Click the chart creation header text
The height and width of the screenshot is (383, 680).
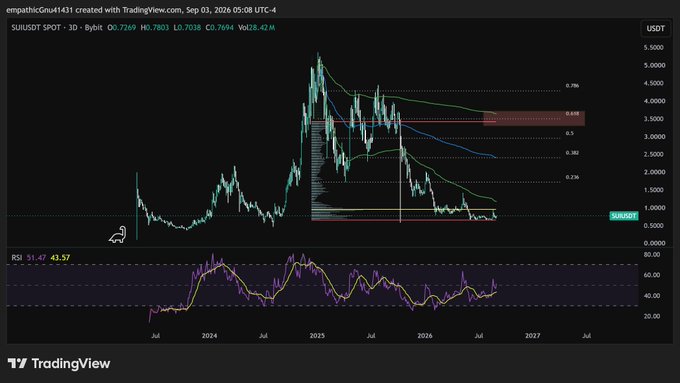click(141, 10)
